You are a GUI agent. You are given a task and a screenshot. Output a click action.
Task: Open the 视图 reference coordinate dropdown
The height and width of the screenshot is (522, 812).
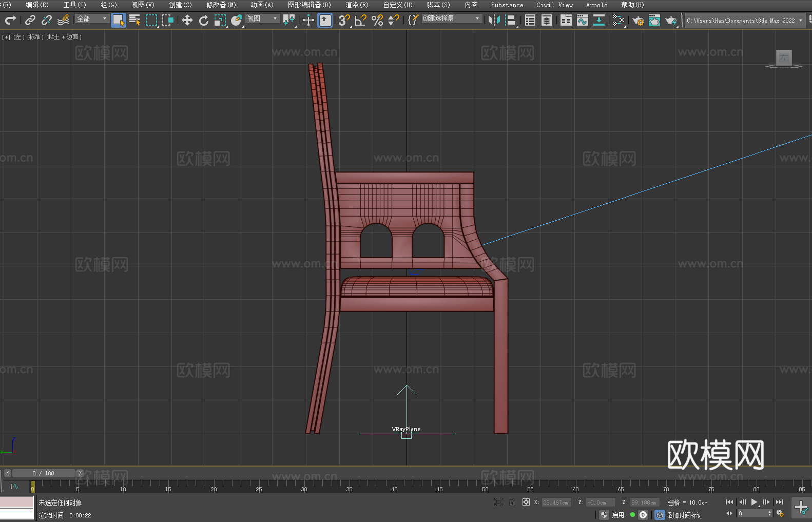[262, 18]
